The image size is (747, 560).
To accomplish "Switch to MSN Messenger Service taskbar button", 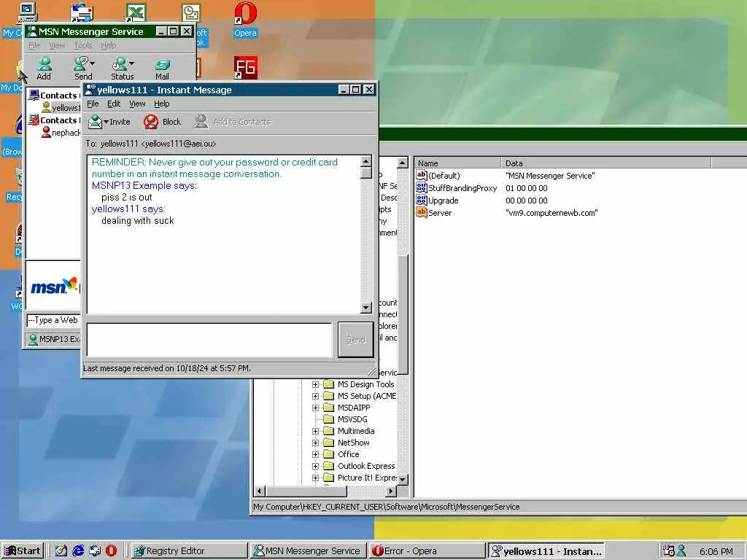I will (x=308, y=551).
